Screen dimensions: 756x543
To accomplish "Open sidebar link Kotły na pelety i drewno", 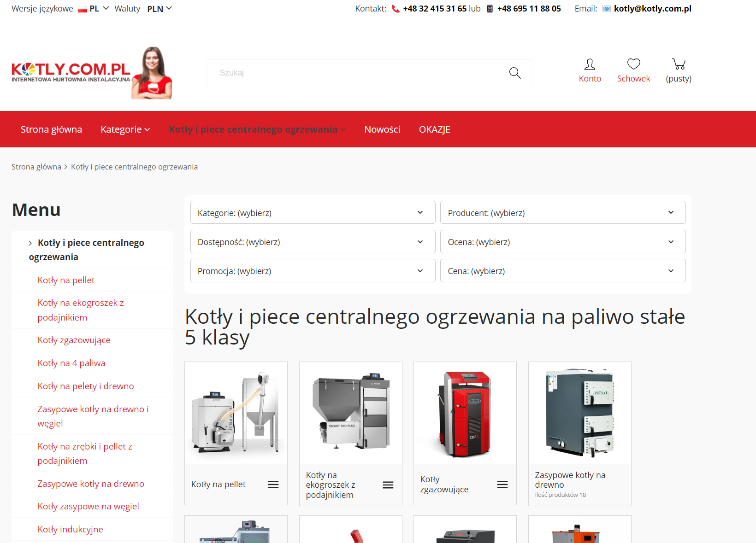I will point(86,386).
